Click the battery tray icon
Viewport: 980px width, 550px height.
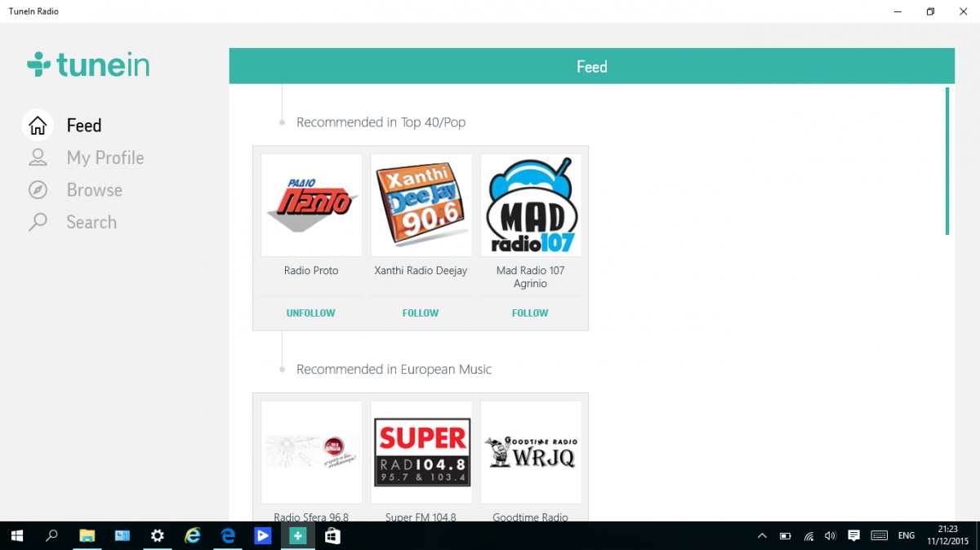(x=785, y=536)
